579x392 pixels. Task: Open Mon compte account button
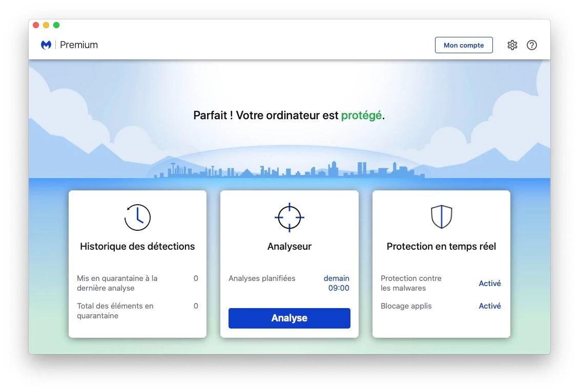pyautogui.click(x=464, y=45)
